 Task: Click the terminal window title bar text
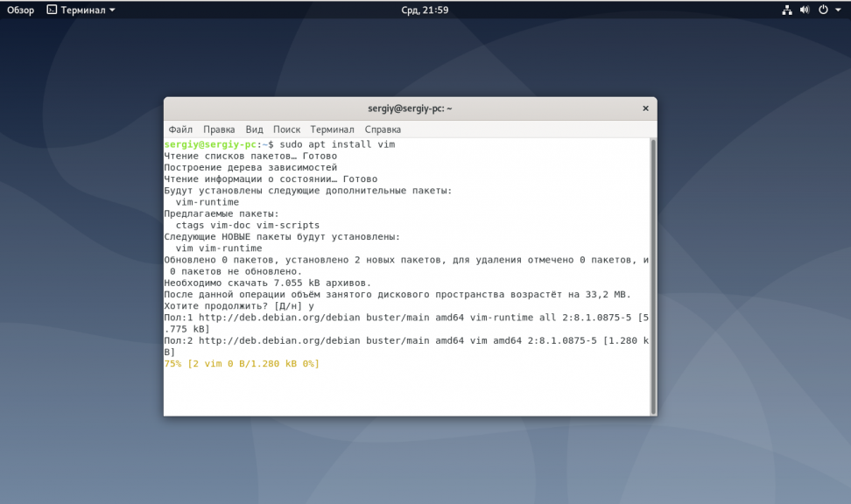[x=410, y=108]
